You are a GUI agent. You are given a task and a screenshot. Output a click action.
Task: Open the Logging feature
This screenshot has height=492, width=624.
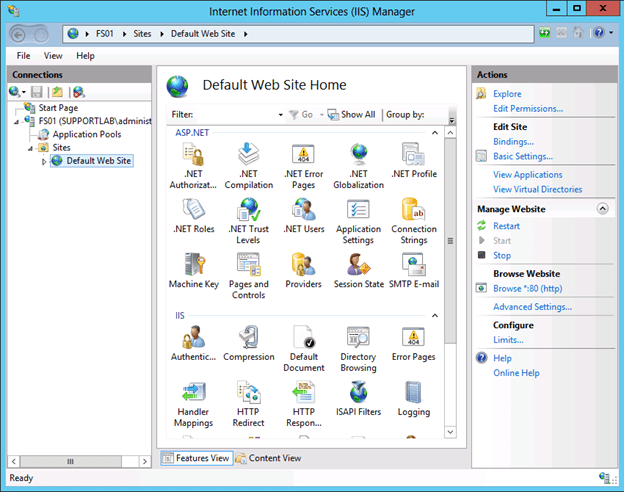[413, 398]
